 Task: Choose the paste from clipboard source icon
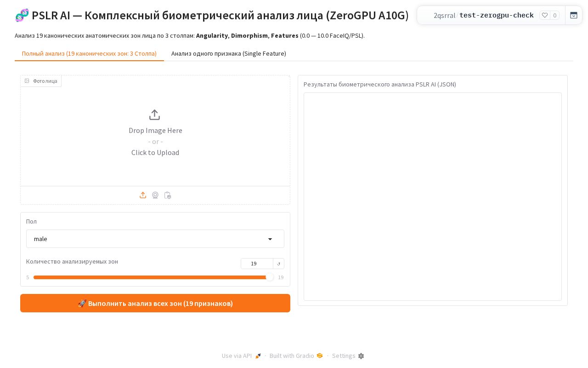168,195
